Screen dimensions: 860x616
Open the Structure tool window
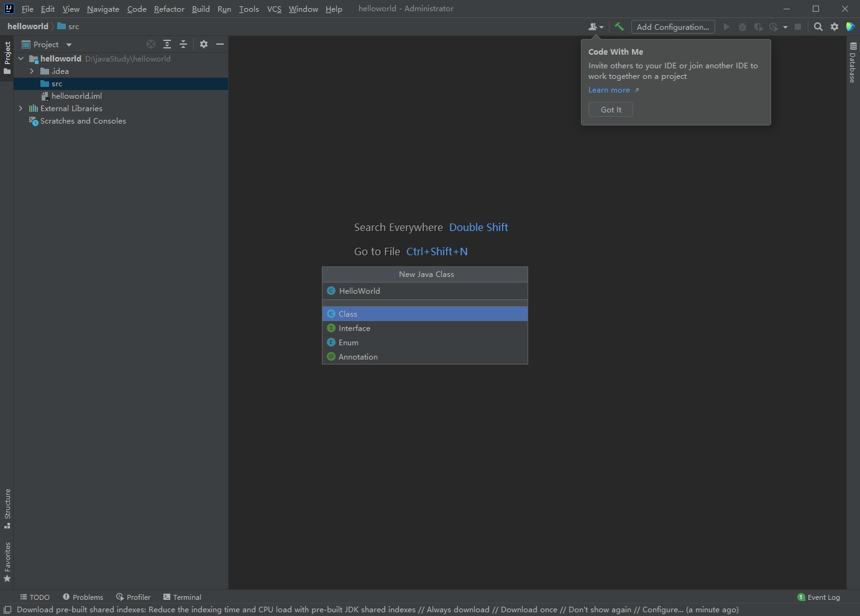point(7,509)
